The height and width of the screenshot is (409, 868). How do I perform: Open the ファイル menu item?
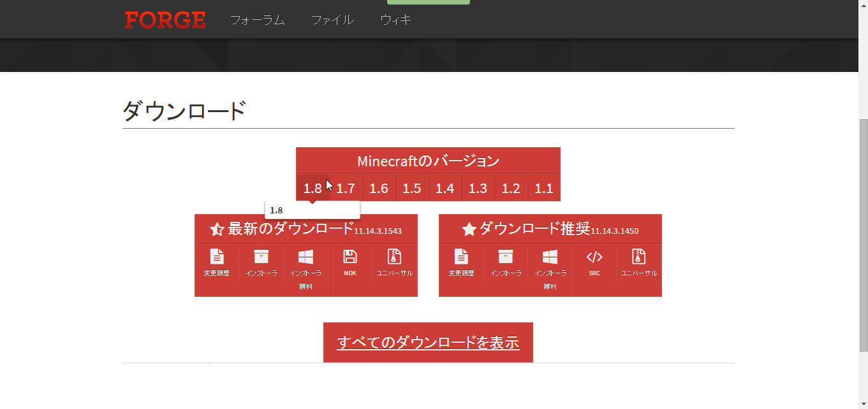332,20
